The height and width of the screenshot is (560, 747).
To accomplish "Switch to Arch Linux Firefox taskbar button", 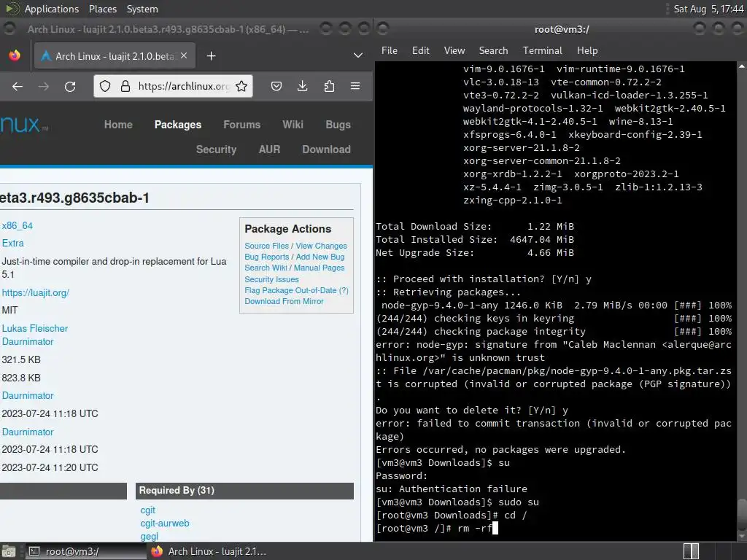I will click(x=209, y=551).
